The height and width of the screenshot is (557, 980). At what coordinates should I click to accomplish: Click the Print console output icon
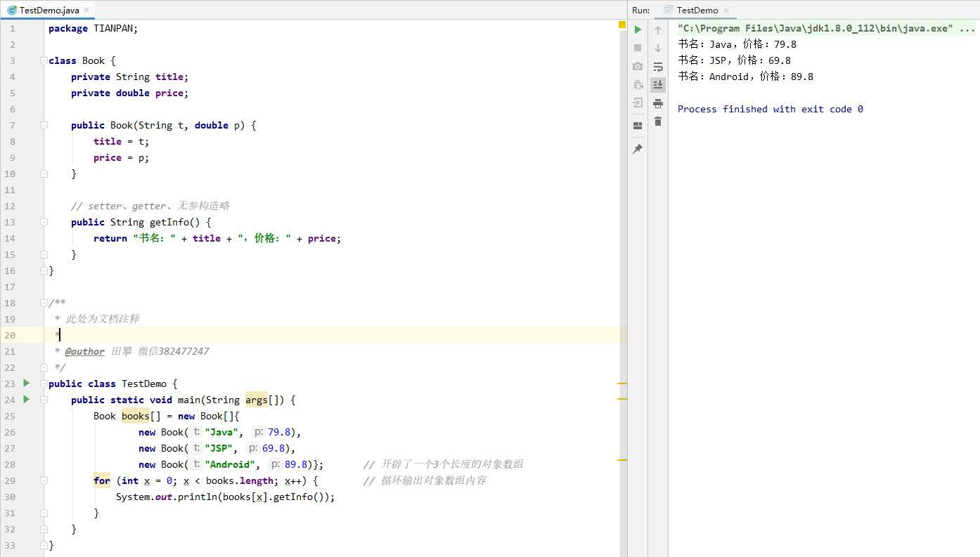(658, 103)
